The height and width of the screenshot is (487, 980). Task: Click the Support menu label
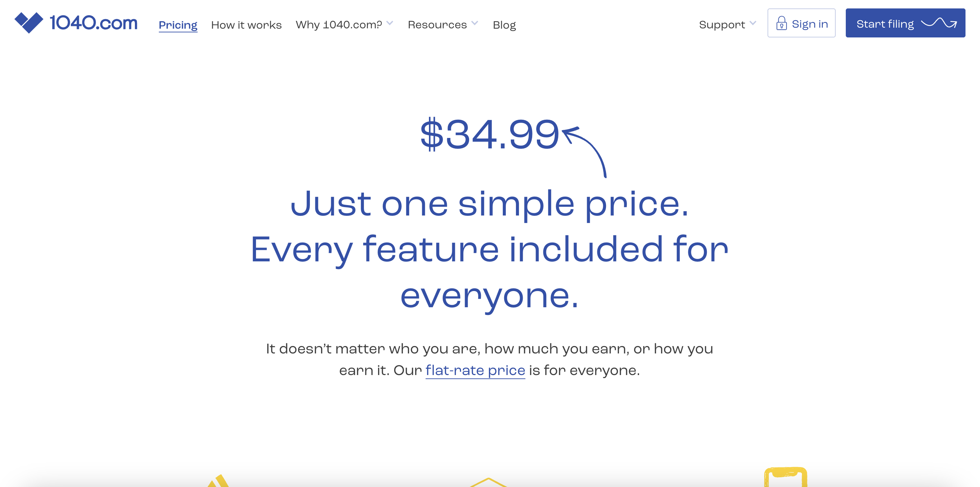pyautogui.click(x=722, y=25)
